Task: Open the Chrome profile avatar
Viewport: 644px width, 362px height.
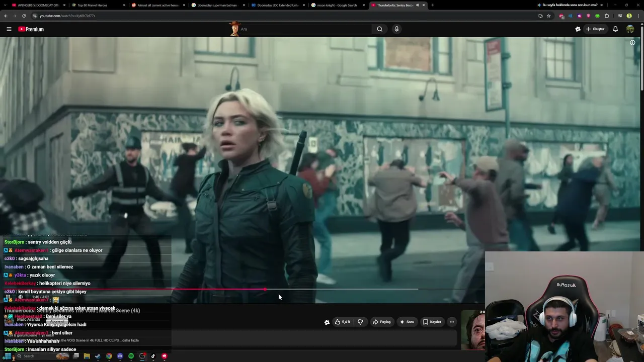Action: coord(629,16)
